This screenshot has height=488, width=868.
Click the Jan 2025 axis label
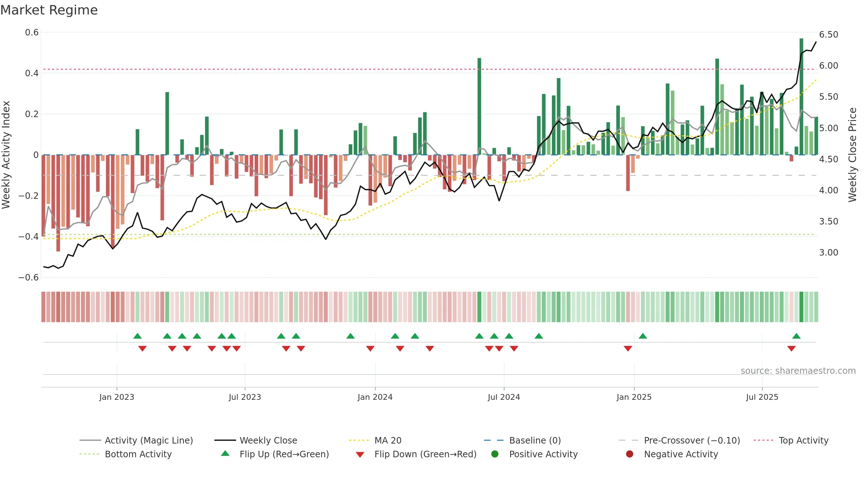[x=634, y=397]
